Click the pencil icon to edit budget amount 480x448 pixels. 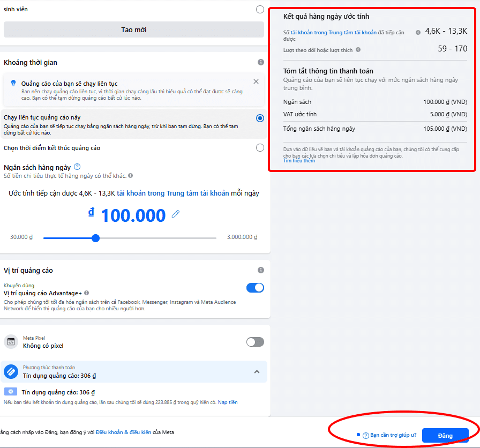click(x=176, y=214)
